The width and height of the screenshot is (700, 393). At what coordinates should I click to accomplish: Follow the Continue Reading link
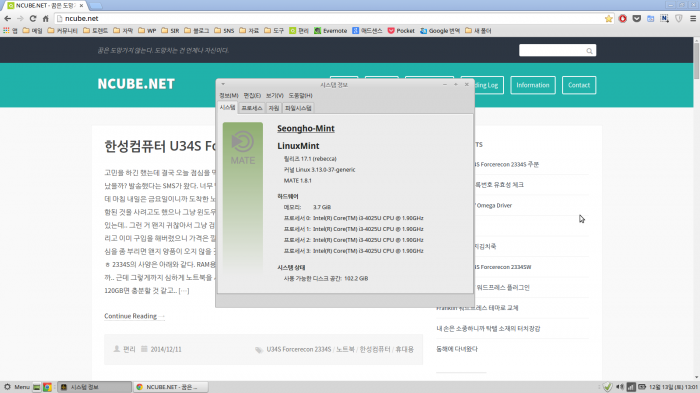(x=134, y=316)
